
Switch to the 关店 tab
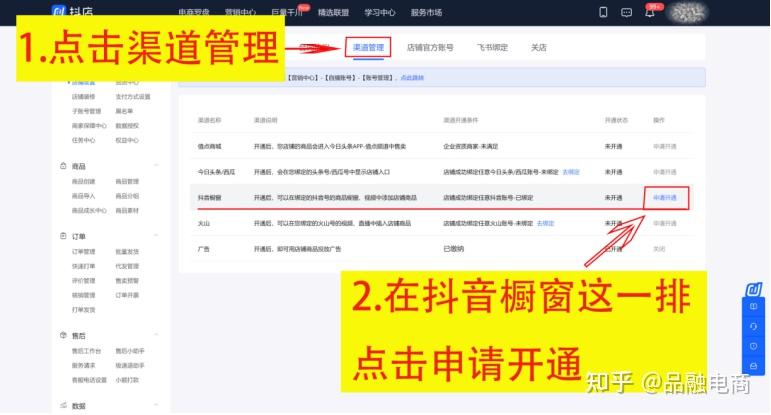tap(539, 48)
